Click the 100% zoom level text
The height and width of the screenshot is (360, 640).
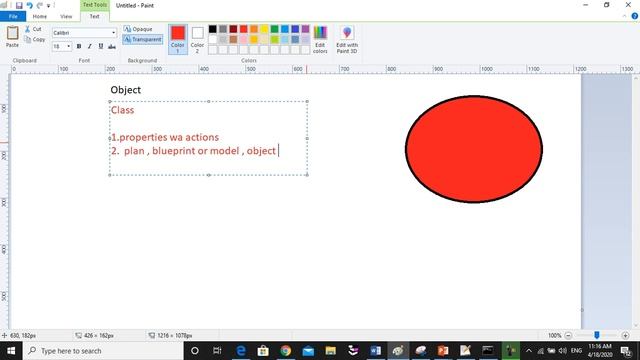tap(554, 336)
